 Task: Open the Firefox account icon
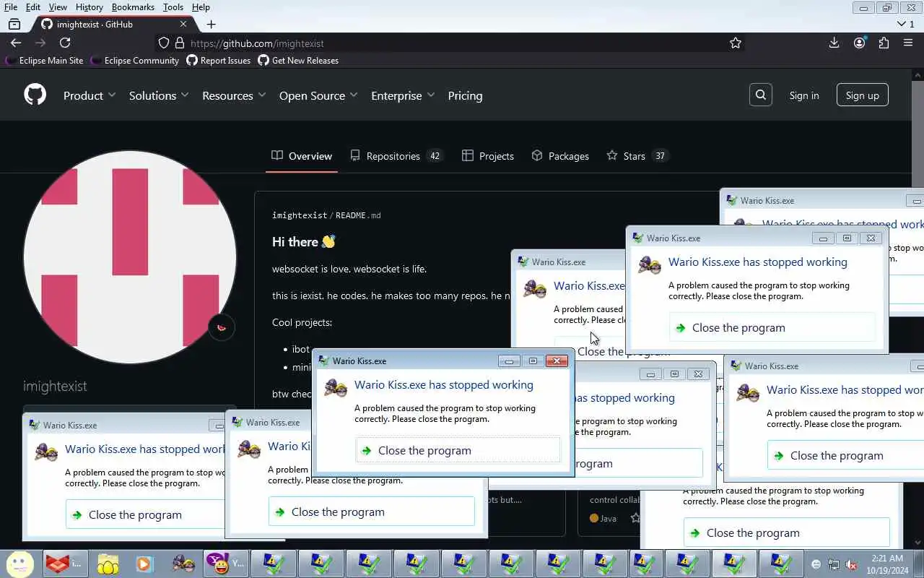(859, 43)
